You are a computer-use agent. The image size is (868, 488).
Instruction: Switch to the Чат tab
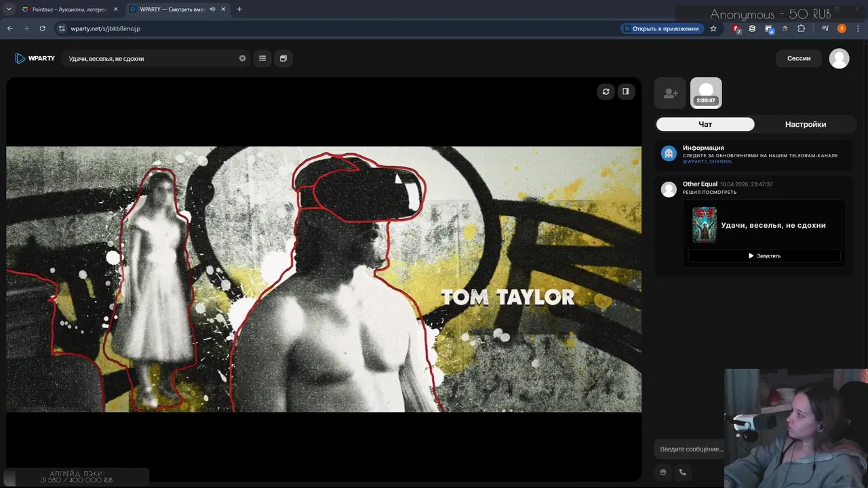coord(705,124)
